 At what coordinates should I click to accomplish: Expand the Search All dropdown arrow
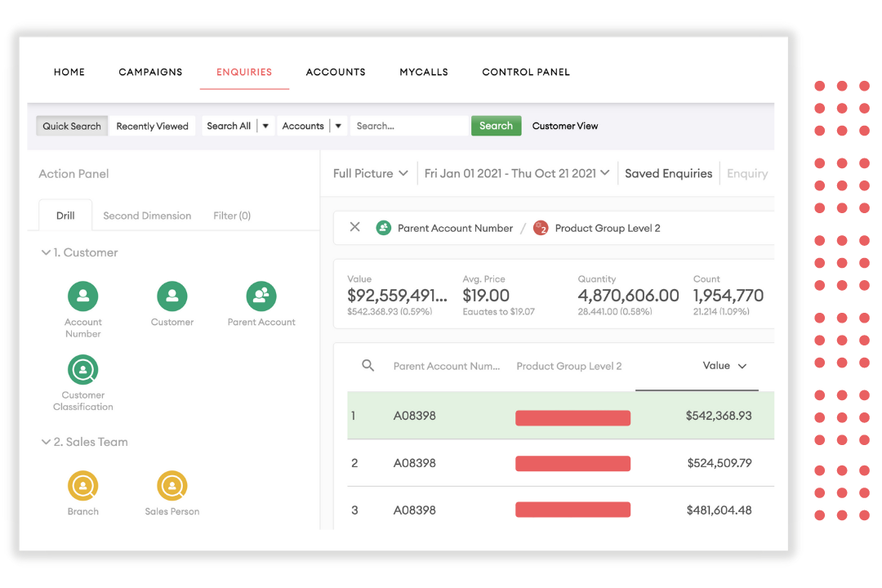(x=265, y=125)
